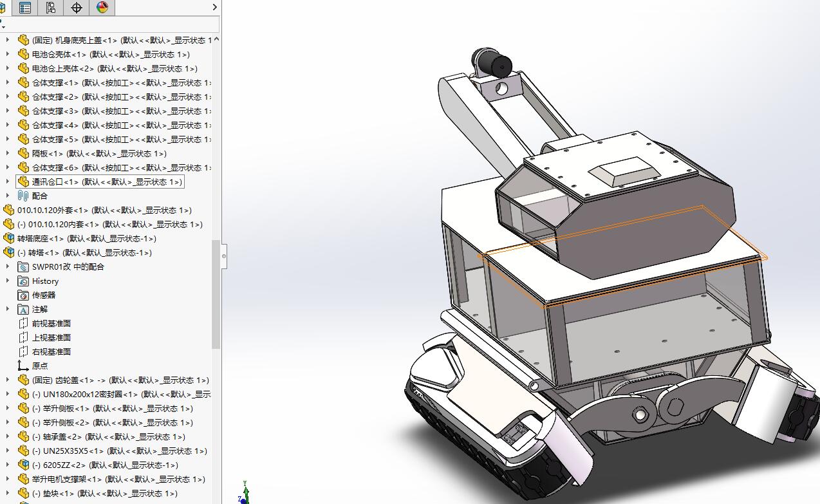
Task: Select 举升侧板<1> tree item
Action: pos(112,408)
